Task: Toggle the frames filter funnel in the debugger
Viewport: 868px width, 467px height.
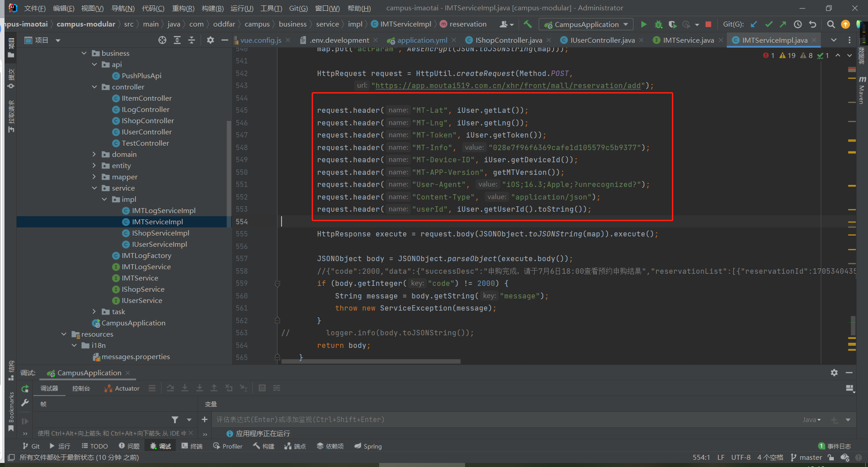Action: tap(175, 419)
